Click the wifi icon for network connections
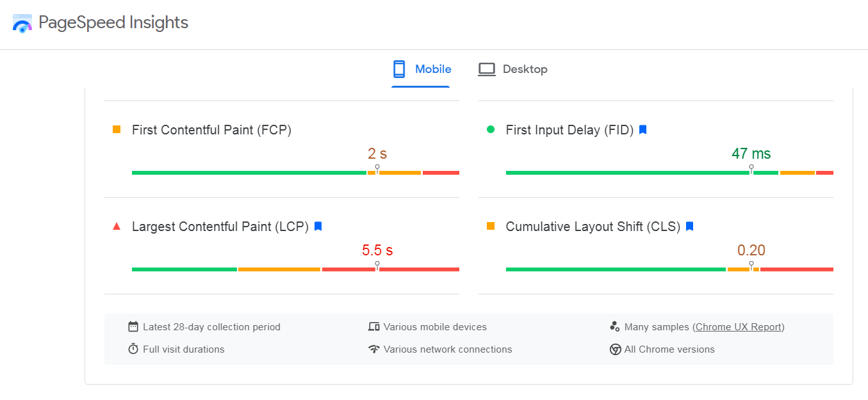 374,349
